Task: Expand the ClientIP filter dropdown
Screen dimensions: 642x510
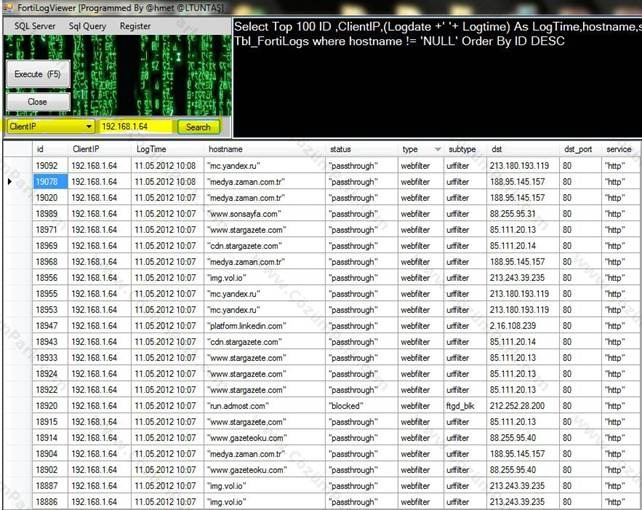Action: pos(89,126)
